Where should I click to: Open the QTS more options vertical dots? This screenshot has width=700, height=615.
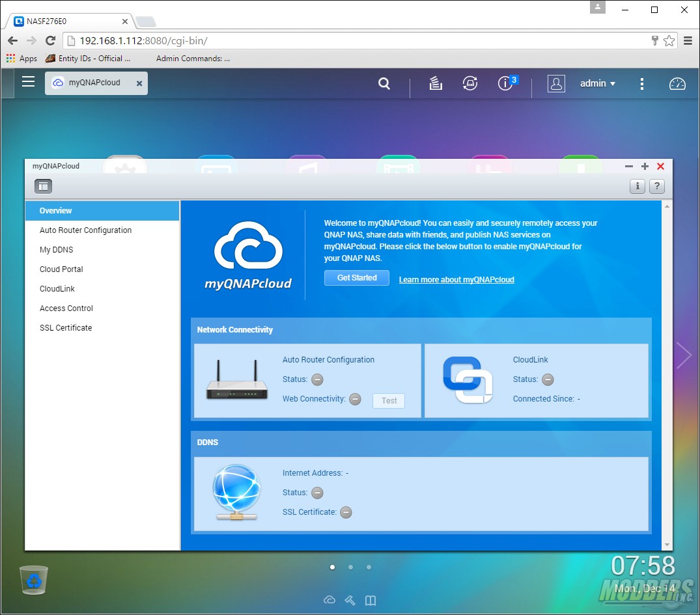(x=641, y=84)
